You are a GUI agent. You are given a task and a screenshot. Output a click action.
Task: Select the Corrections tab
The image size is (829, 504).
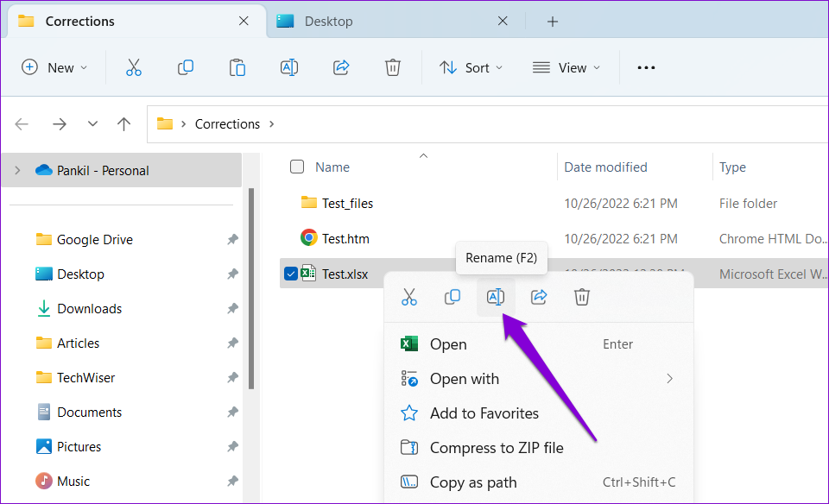136,21
